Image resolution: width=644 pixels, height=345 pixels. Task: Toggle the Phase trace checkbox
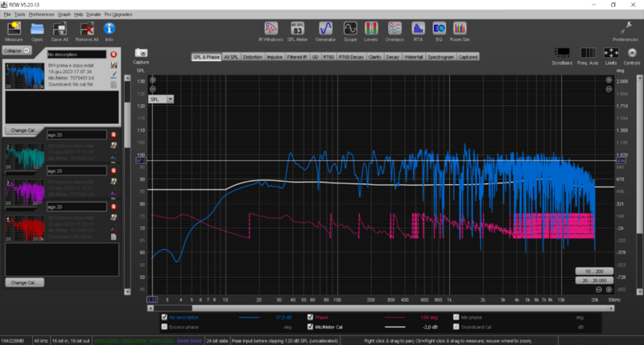(311, 317)
